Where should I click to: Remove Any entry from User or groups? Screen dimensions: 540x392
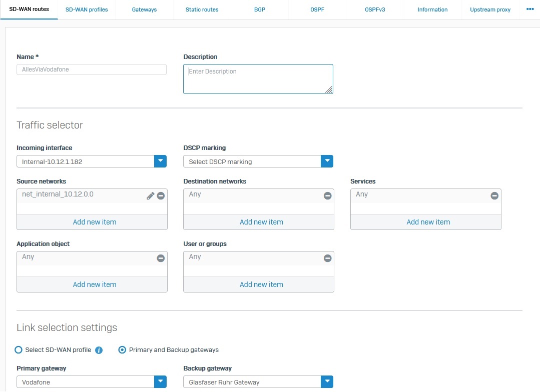tap(327, 258)
